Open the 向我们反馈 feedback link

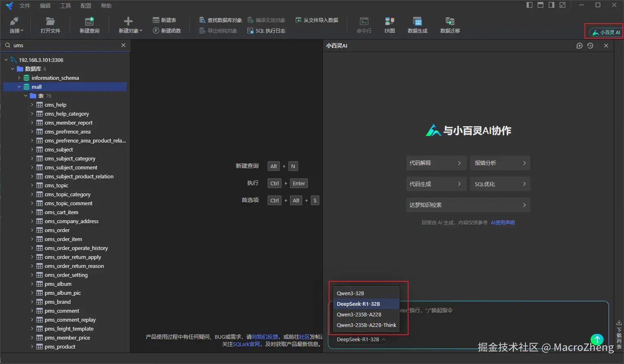point(265,337)
